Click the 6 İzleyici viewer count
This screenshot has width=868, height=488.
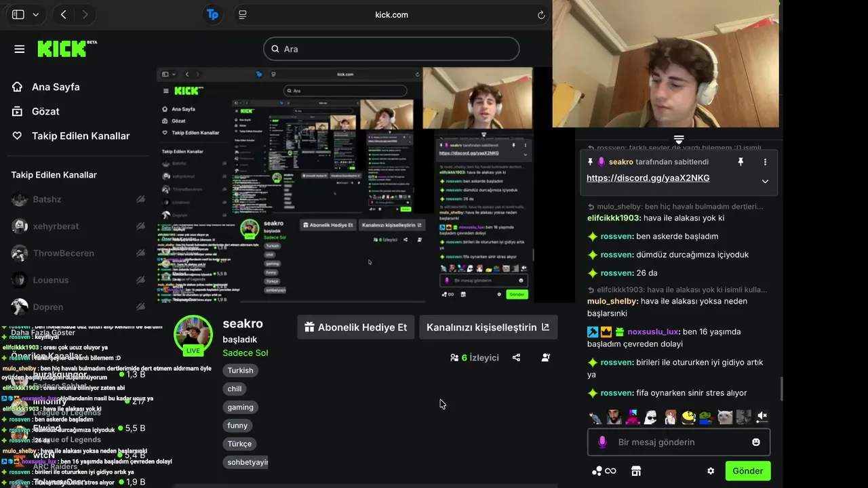[x=475, y=357]
